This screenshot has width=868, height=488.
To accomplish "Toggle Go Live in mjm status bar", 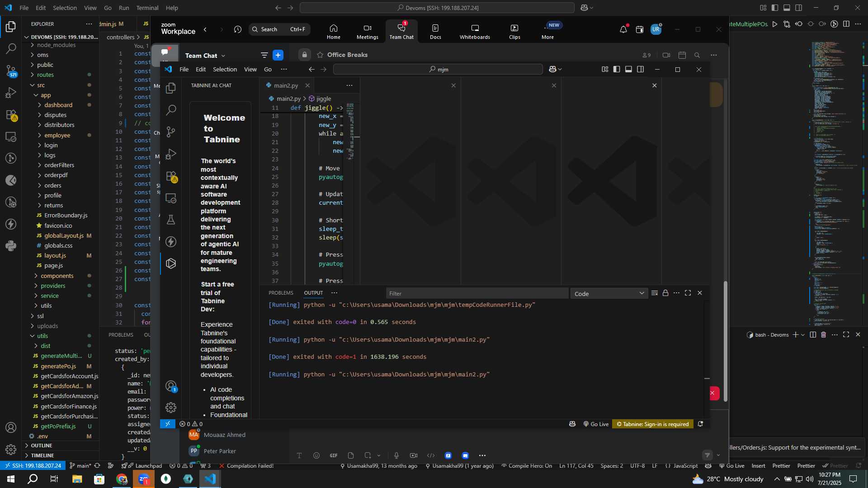I will (596, 424).
